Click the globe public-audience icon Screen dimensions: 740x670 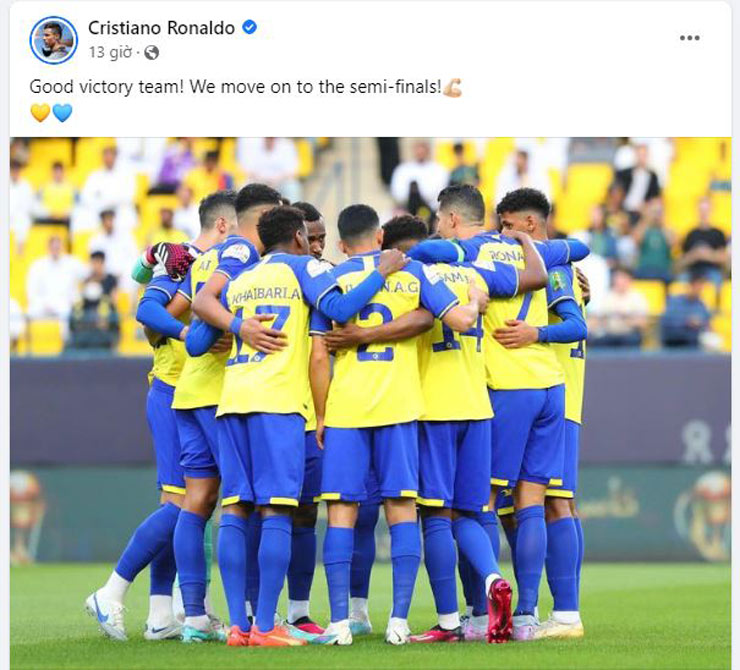(151, 53)
